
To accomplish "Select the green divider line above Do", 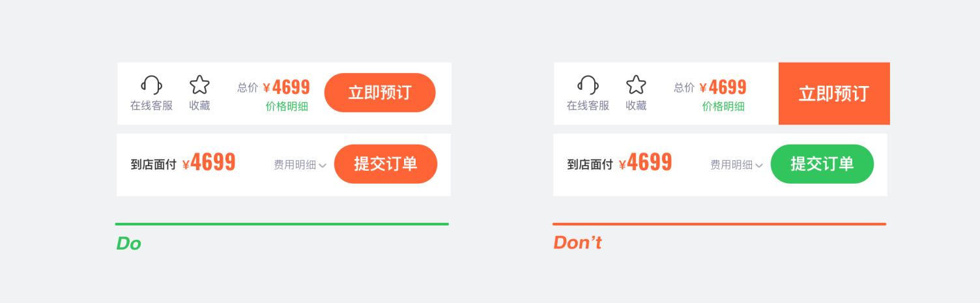I will 282,224.
